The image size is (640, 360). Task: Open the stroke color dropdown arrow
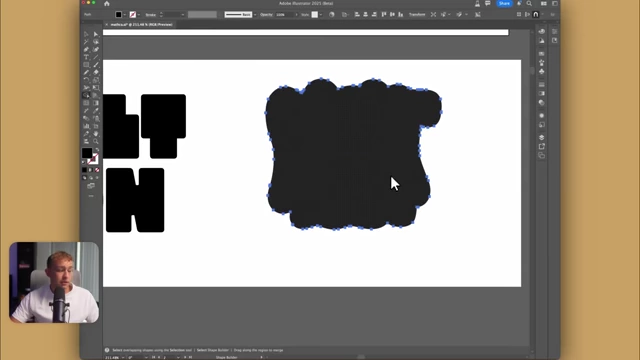[x=139, y=15]
